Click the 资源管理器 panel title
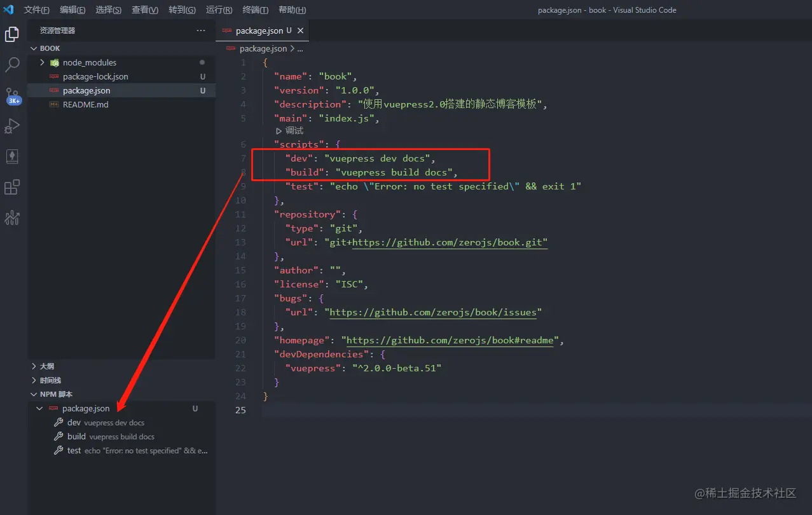 (x=57, y=31)
